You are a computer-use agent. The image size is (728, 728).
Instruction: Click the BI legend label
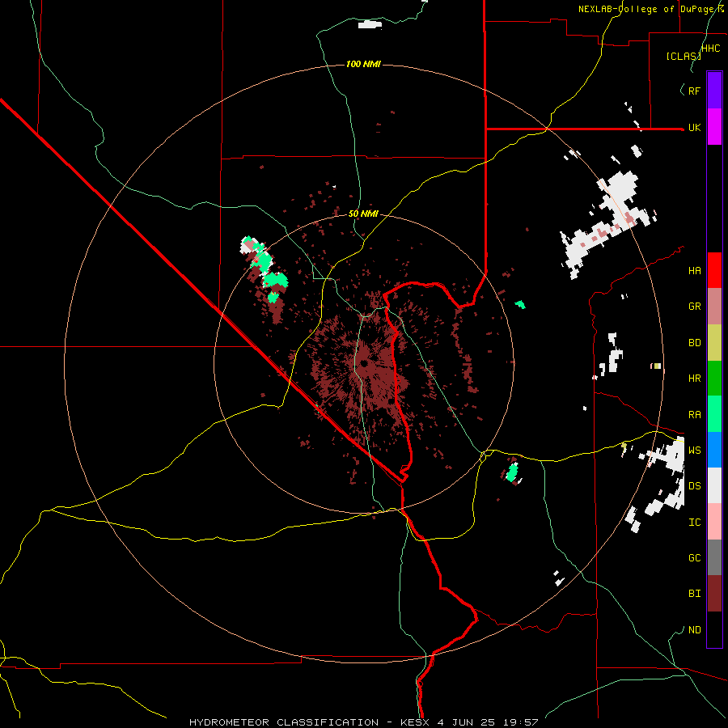694,594
